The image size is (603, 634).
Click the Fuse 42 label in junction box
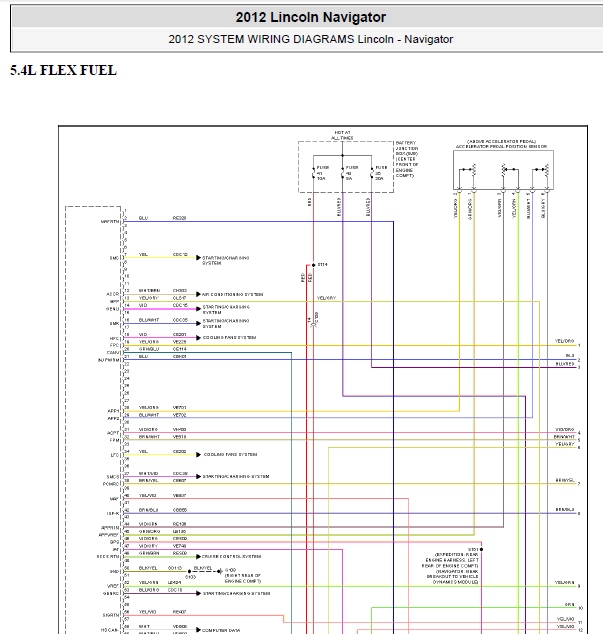352,173
